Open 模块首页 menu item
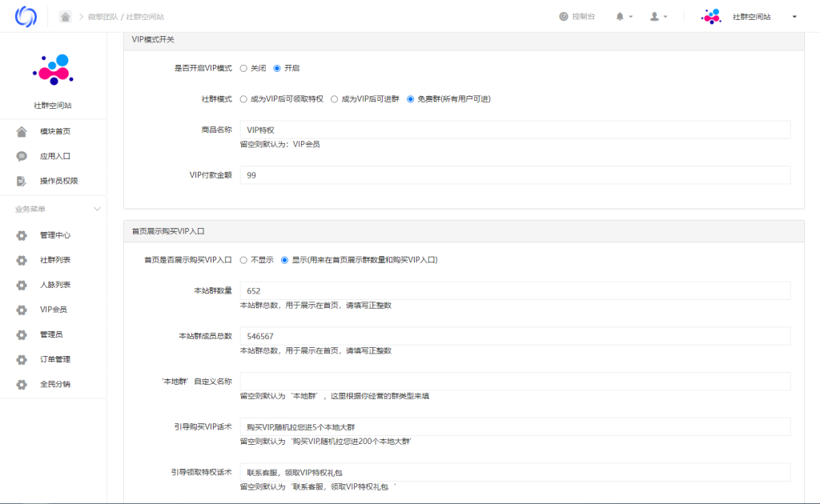The image size is (820, 504). tap(54, 132)
